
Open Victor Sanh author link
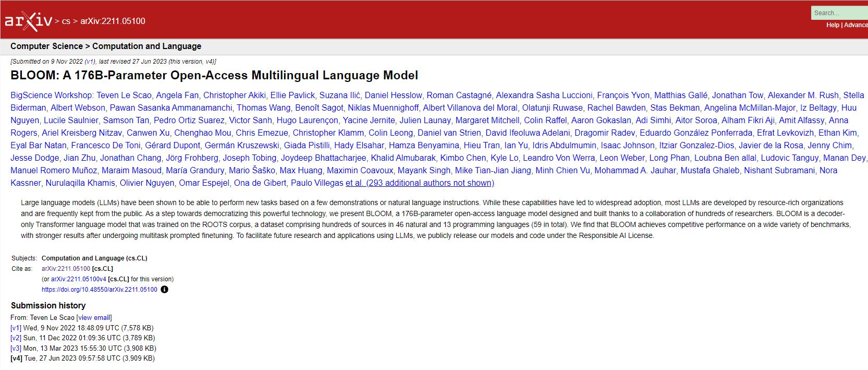[x=251, y=120]
